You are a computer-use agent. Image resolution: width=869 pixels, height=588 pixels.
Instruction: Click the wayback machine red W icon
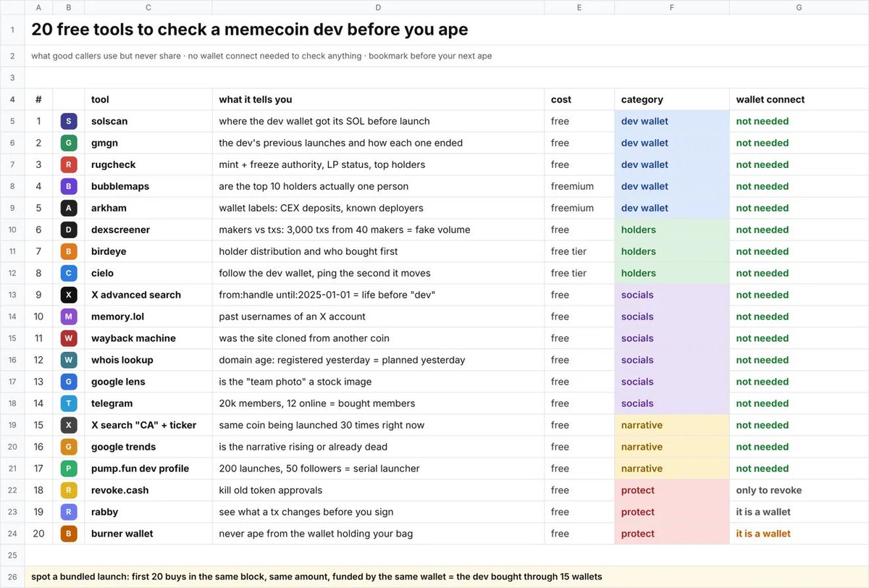69,338
